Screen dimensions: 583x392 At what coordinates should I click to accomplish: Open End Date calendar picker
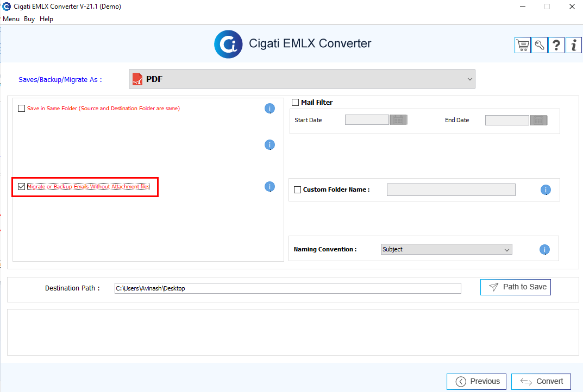click(x=538, y=120)
